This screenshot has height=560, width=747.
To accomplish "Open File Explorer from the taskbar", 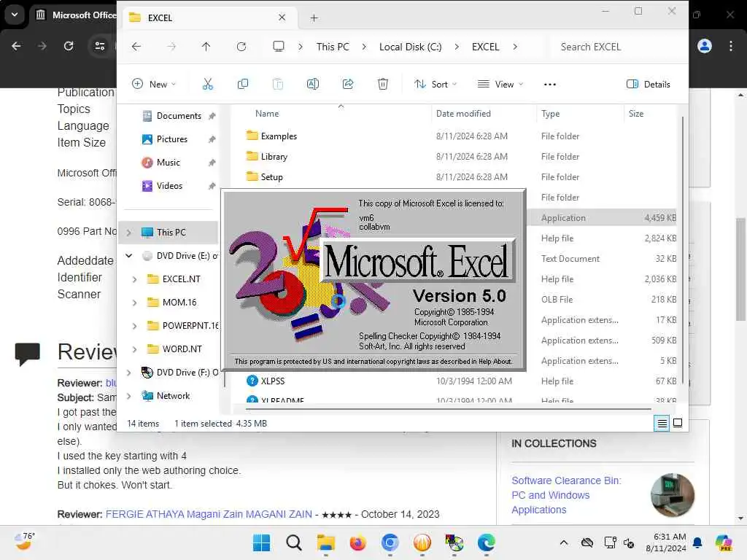I will (326, 542).
